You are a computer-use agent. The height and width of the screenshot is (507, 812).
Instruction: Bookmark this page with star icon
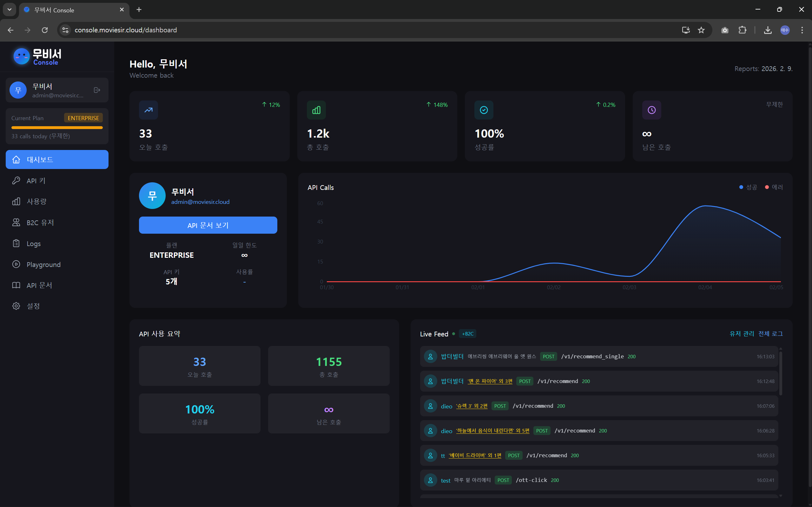pos(701,30)
